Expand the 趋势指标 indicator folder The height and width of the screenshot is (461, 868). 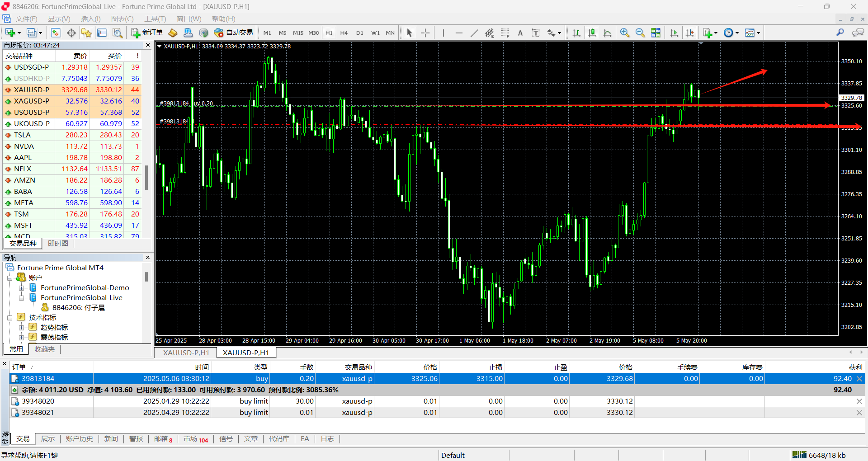[21, 328]
